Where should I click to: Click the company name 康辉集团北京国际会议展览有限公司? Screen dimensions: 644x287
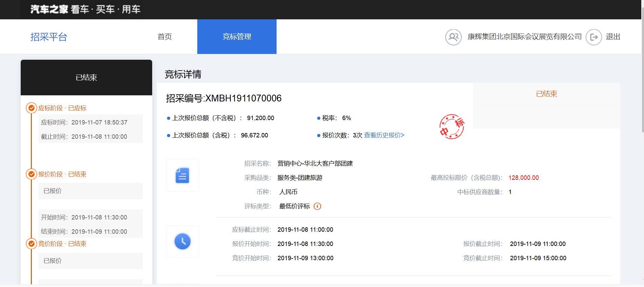tap(524, 37)
